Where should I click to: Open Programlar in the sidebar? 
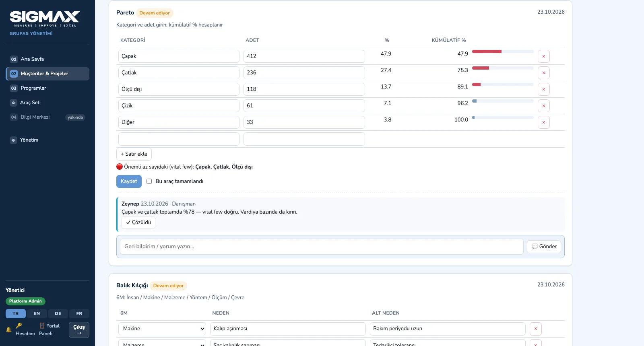coord(47,88)
